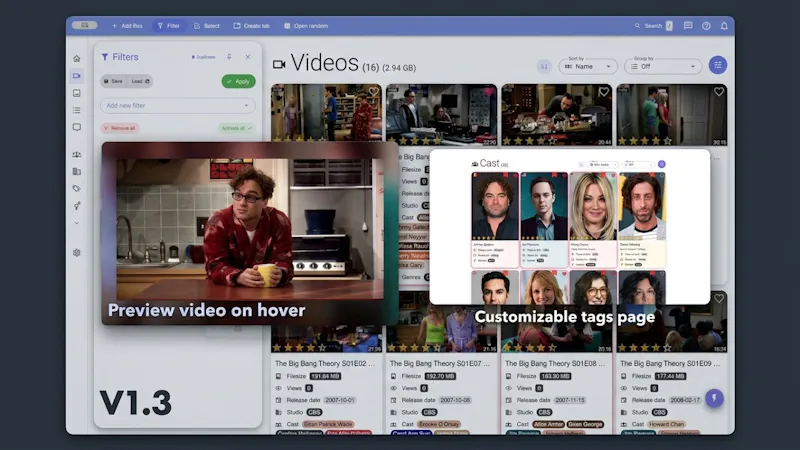Click the sidebar icon below the tag
Viewport: 800px width, 450px height.
tap(77, 206)
